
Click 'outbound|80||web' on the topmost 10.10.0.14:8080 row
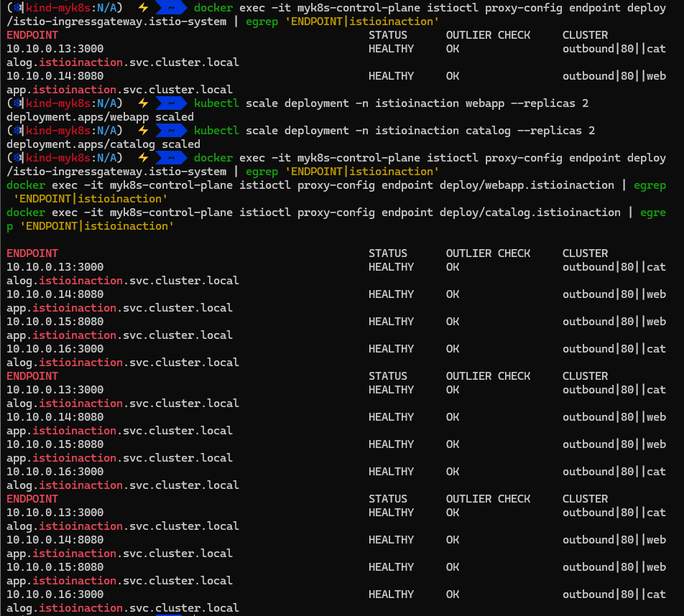coord(614,76)
